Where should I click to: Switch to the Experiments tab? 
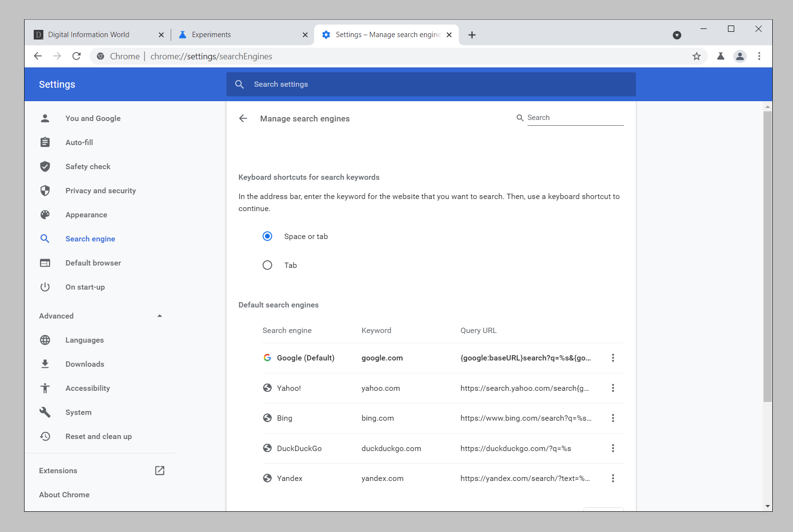coord(243,35)
